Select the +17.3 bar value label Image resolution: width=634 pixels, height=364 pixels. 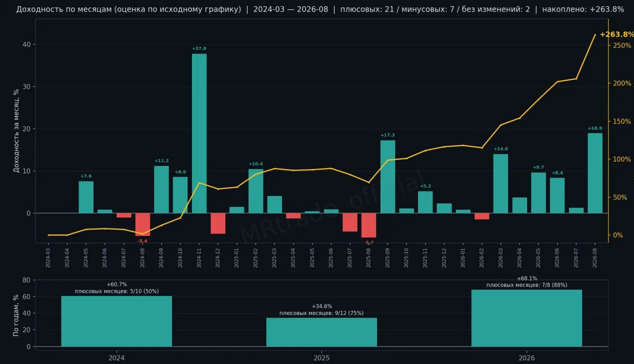click(x=387, y=135)
